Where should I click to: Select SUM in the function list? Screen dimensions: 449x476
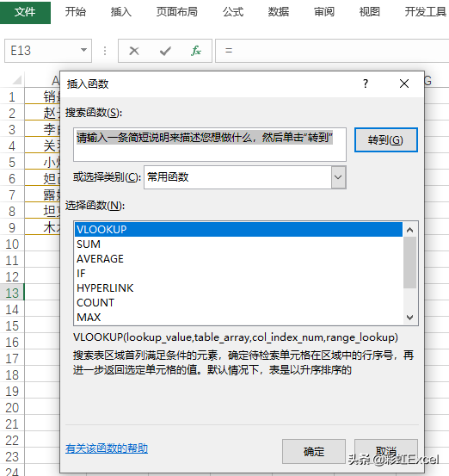click(x=238, y=244)
